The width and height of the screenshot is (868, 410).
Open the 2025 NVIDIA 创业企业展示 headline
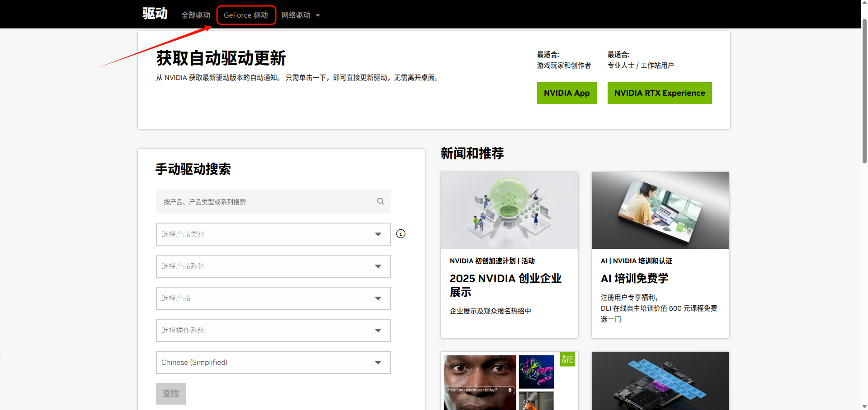pyautogui.click(x=505, y=285)
